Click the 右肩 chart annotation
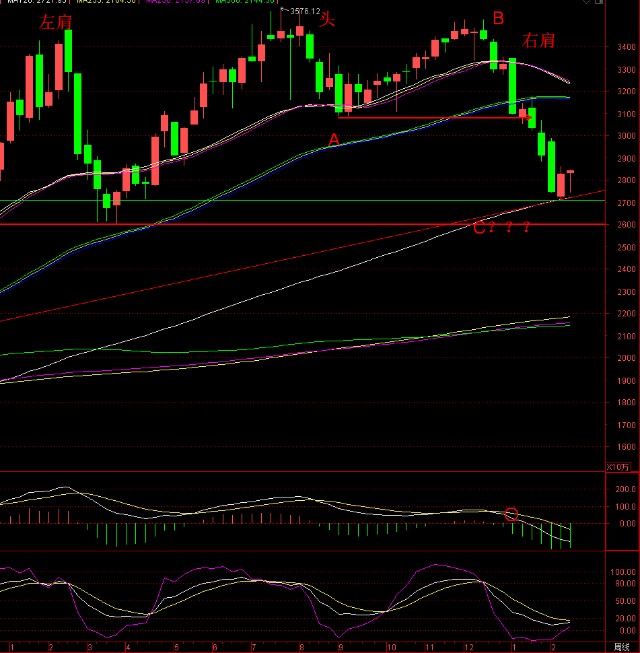This screenshot has height=653, width=640. point(538,40)
